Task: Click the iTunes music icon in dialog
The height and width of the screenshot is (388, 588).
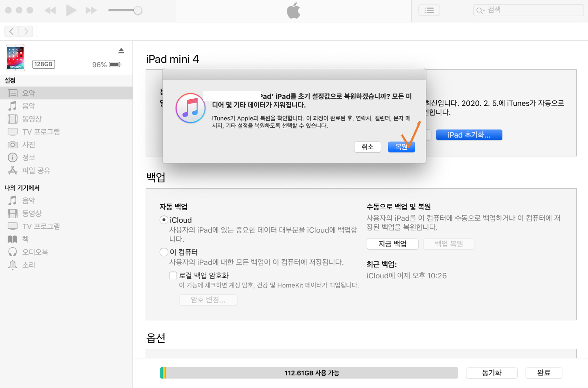Action: (190, 108)
